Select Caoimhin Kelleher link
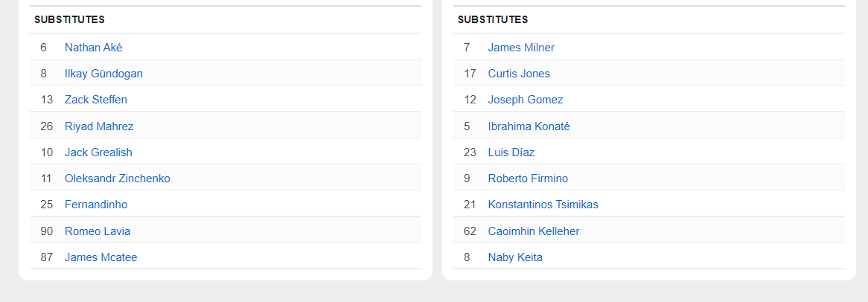Screen dimensions: 868x302 tap(533, 231)
